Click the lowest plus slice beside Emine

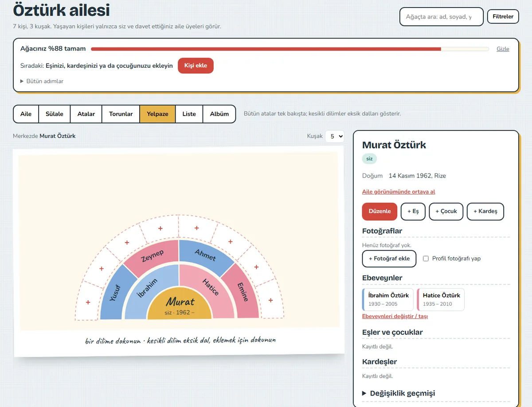(271, 301)
